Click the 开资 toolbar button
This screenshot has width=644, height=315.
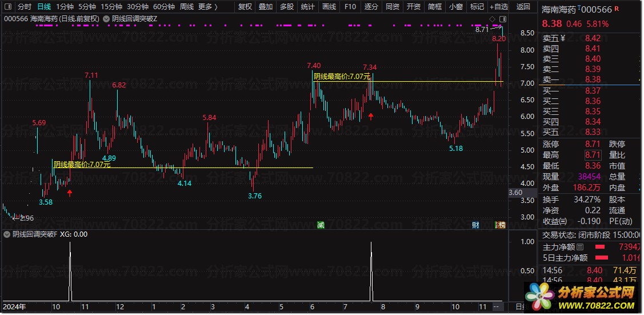tap(414, 6)
